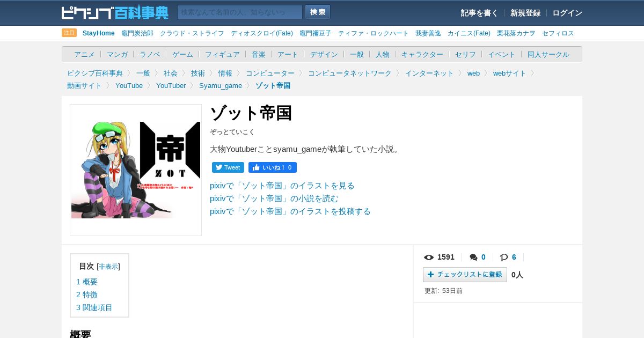Viewport: 644px width, 338px height.
Task: Open ティファ・ロックハート trending tag
Action: [x=374, y=33]
